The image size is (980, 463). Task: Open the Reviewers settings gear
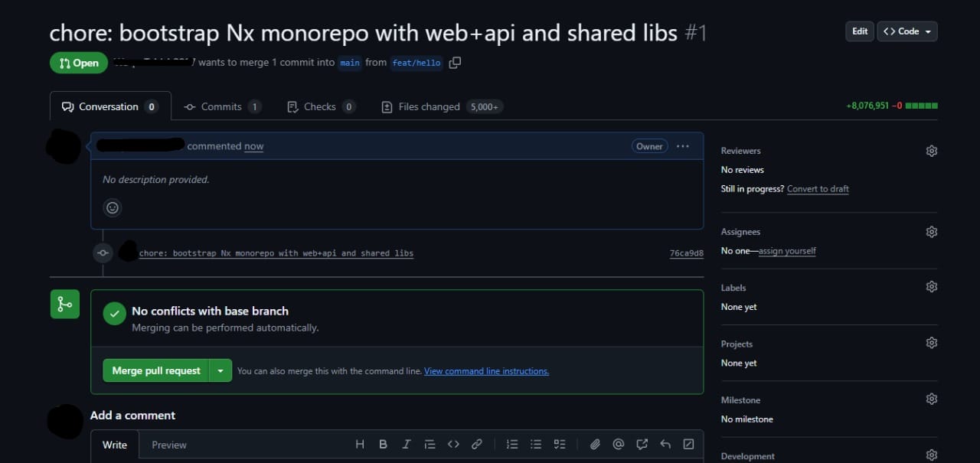point(931,151)
